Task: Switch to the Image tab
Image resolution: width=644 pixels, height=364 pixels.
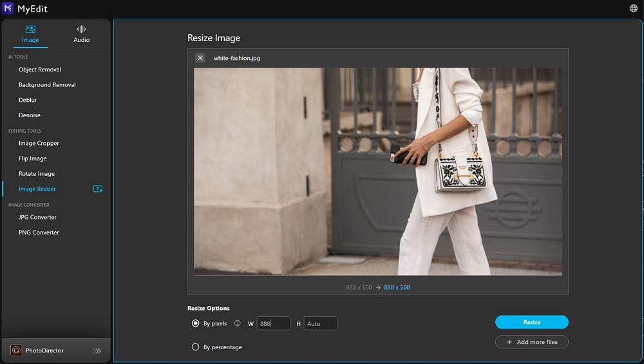Action: pos(30,34)
